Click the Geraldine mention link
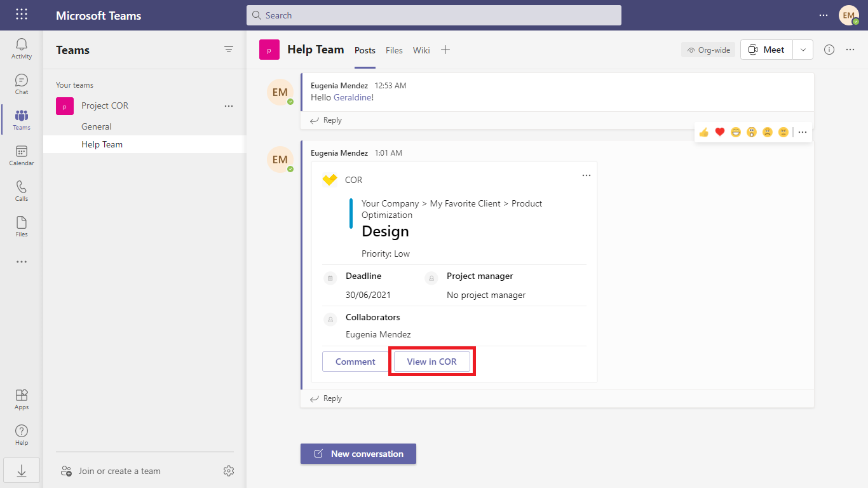Screen dimensions: 868x488 (353, 98)
